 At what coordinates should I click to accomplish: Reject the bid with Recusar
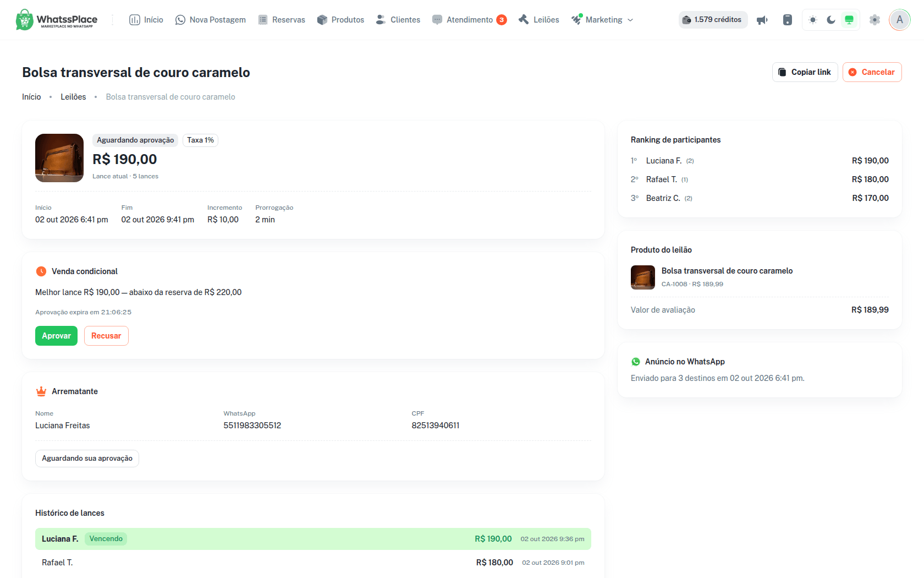click(x=106, y=336)
